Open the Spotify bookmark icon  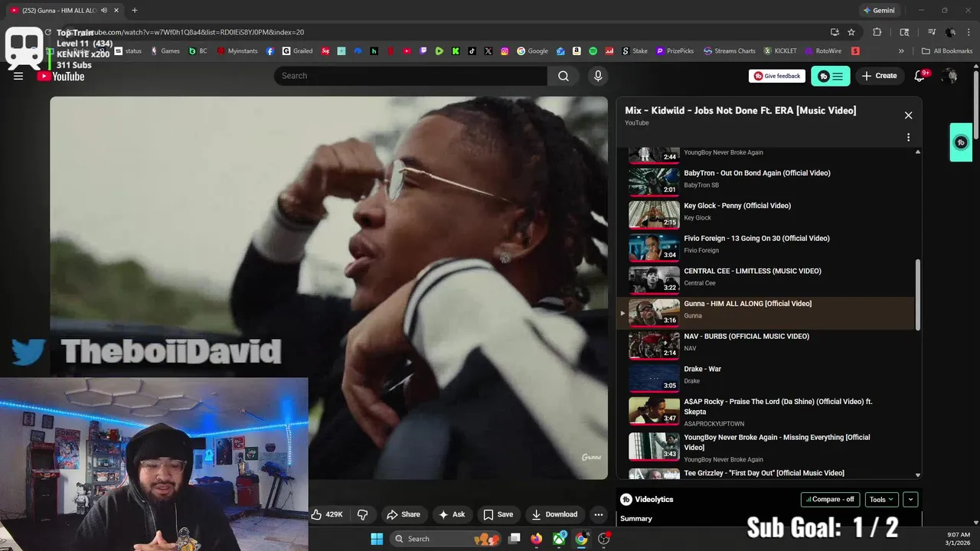(x=593, y=51)
